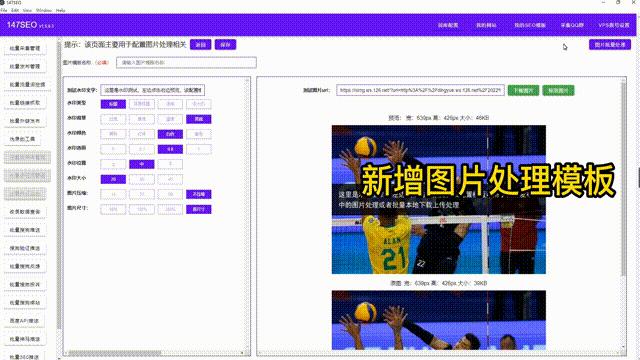
Task: Click the 图片批量处理 button
Action: pos(610,44)
